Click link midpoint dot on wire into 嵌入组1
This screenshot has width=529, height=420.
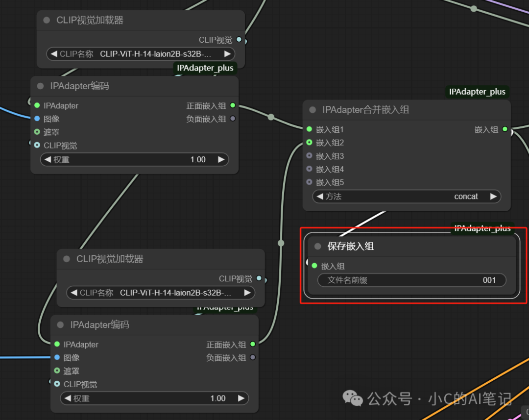point(271,117)
